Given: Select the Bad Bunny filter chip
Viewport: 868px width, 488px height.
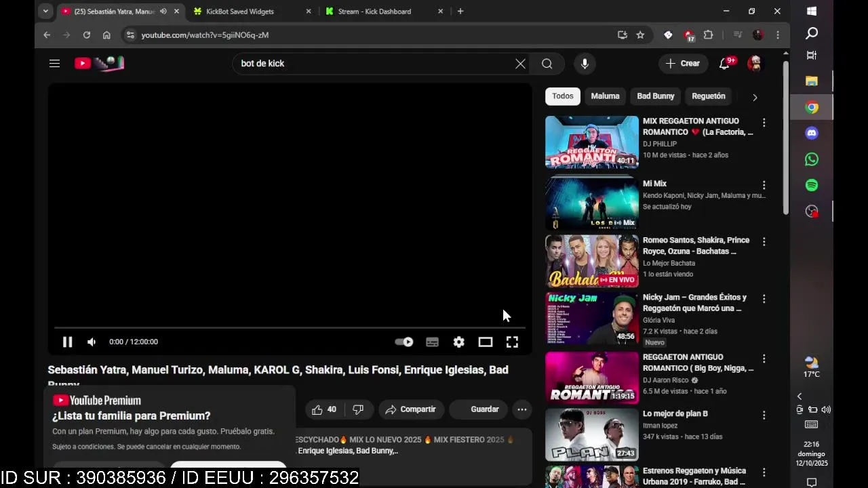Looking at the screenshot, I should [655, 96].
